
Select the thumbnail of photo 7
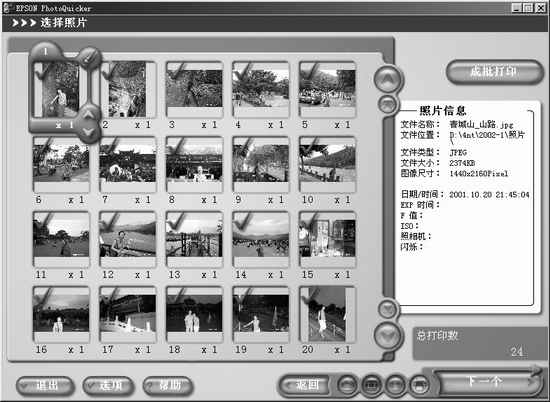click(x=128, y=164)
